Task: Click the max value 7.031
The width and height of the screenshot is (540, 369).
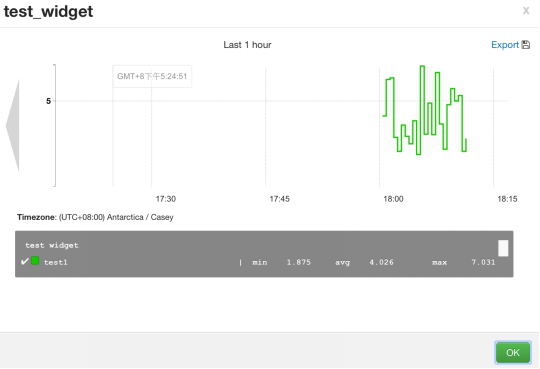Action: (483, 262)
